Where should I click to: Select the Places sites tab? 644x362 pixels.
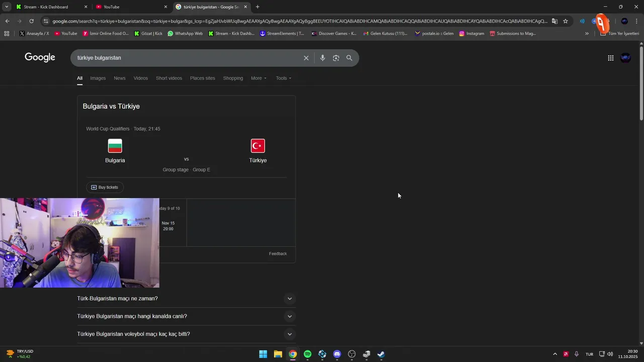pyautogui.click(x=202, y=78)
